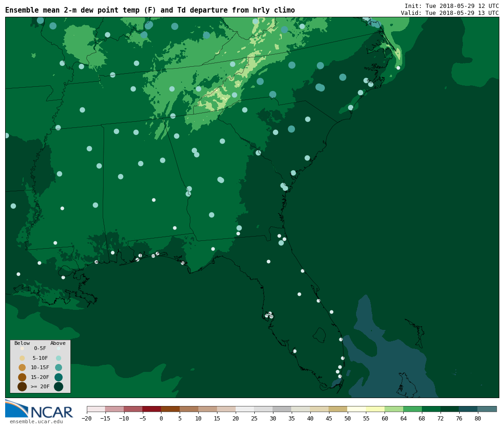The image size is (504, 427).
Task: Click the 80 colorbar label
Action: click(x=478, y=418)
